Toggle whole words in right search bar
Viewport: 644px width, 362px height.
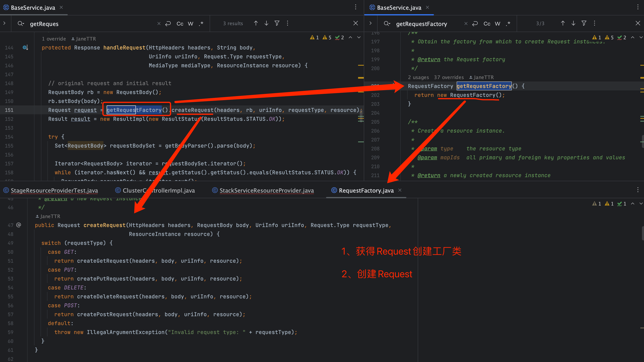[x=497, y=24]
